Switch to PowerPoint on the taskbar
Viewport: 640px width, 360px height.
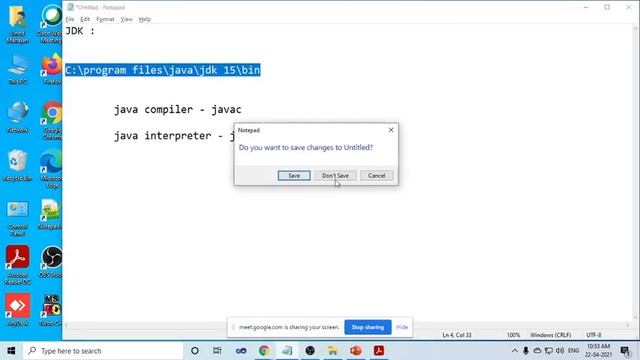356,351
